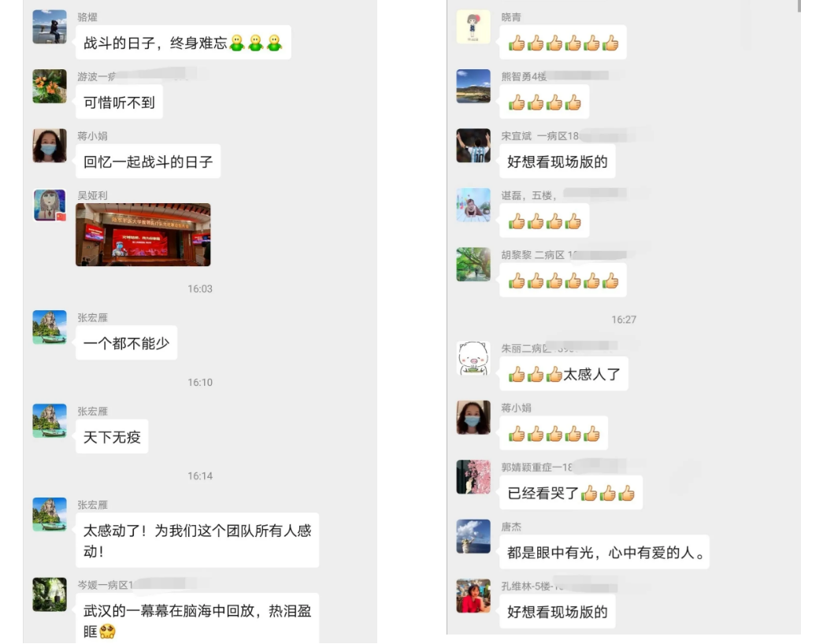Tap 张宏雁's avatar beside 一个都不能少
The width and height of the screenshot is (823, 644).
tap(50, 327)
